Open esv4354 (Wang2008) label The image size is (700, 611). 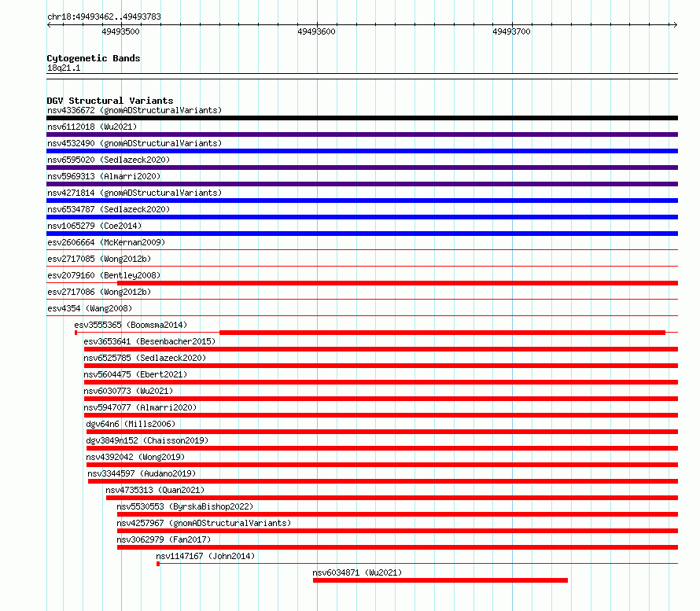coord(90,308)
